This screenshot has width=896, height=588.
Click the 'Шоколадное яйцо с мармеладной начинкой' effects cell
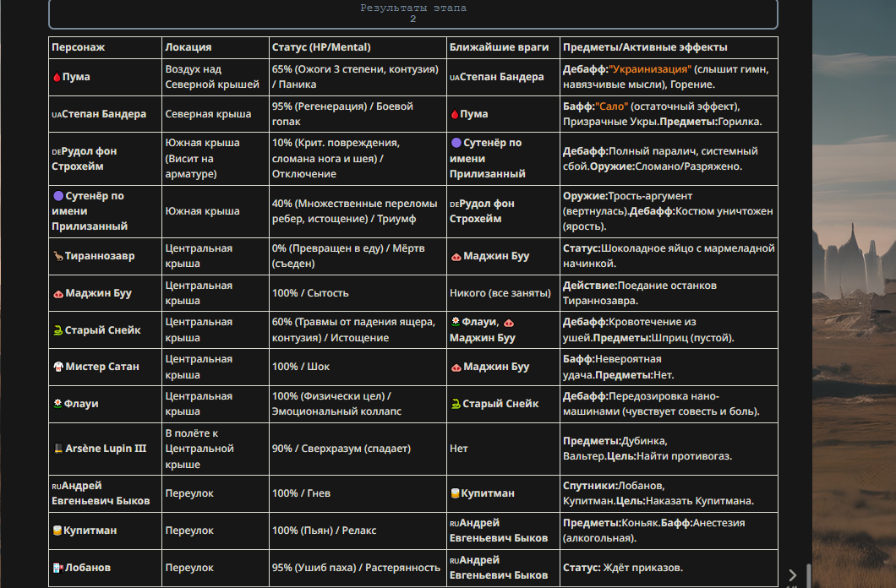(669, 256)
